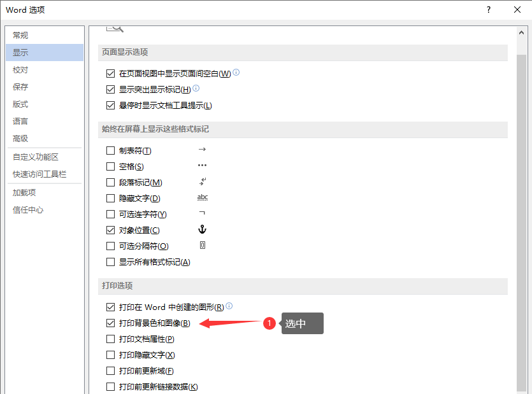Viewport: 532px width, 394px height.
Task: Click the dots symbol next to 空格
Action: 202,165
